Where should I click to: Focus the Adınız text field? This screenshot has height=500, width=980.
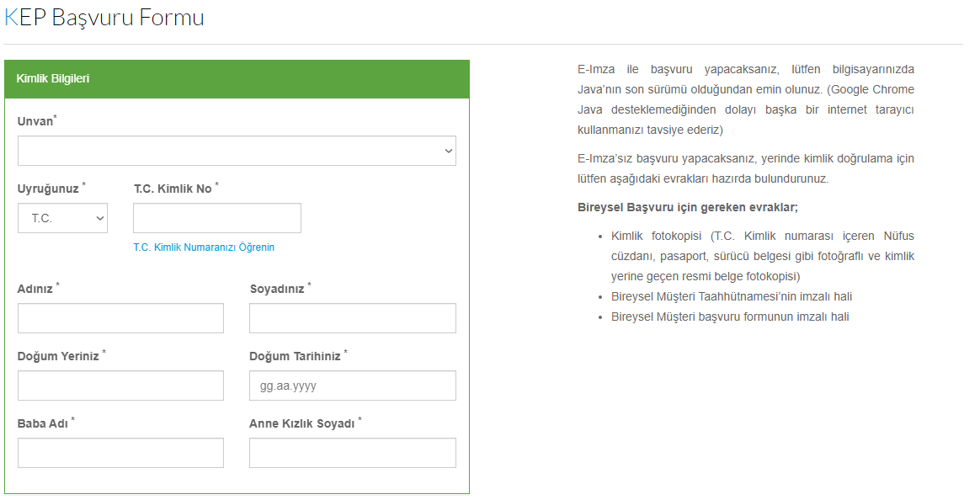click(x=120, y=318)
